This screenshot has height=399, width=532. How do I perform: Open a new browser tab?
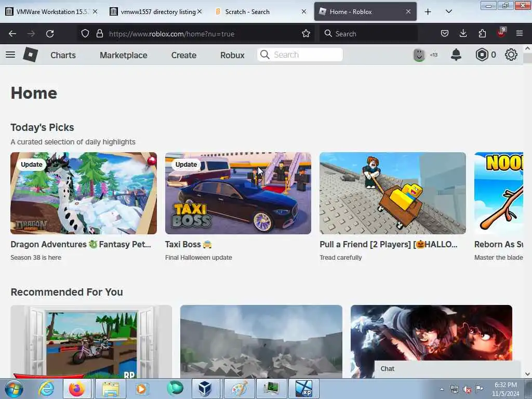[x=428, y=12]
